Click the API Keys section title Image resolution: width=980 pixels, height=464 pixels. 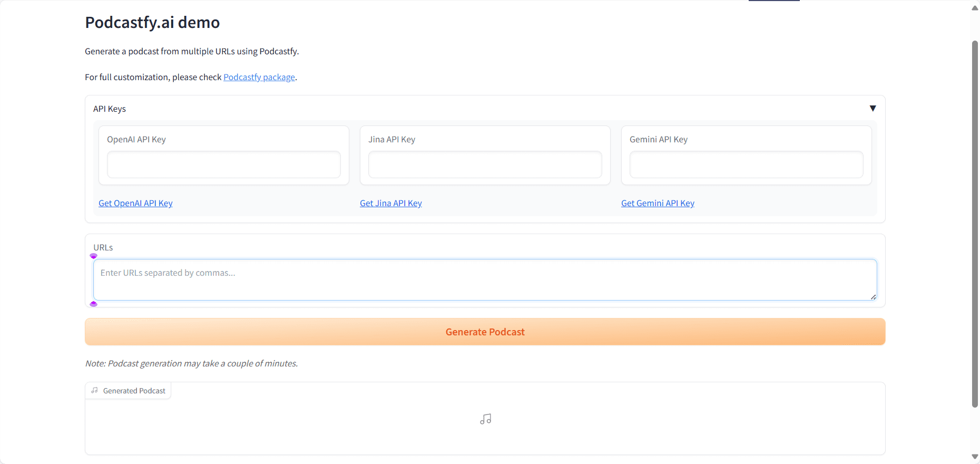click(110, 109)
